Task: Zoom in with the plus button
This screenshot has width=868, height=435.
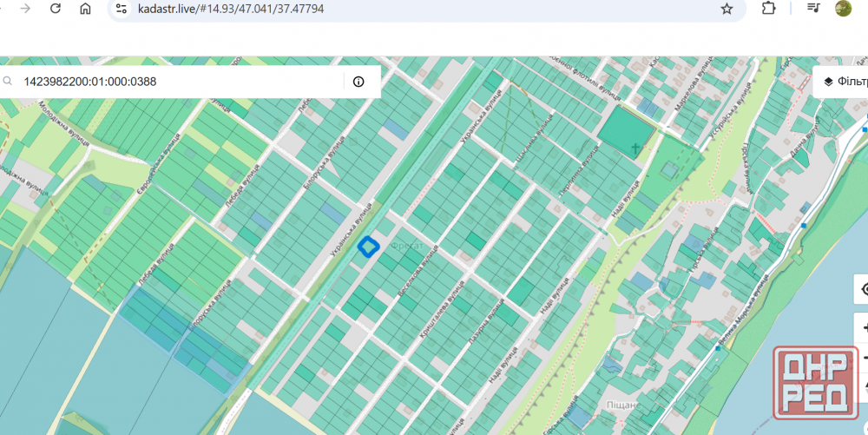Action: point(863,329)
